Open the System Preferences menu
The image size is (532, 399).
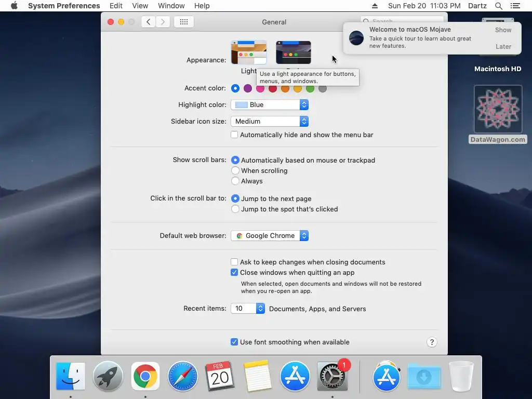point(64,6)
